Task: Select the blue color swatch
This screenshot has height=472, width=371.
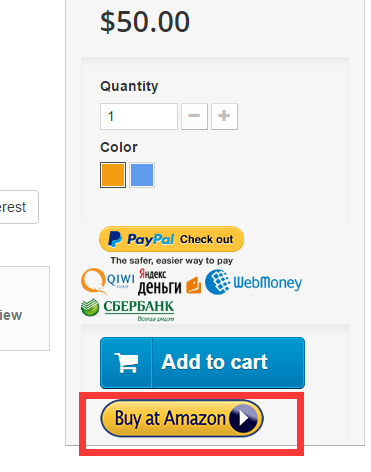Action: click(142, 175)
